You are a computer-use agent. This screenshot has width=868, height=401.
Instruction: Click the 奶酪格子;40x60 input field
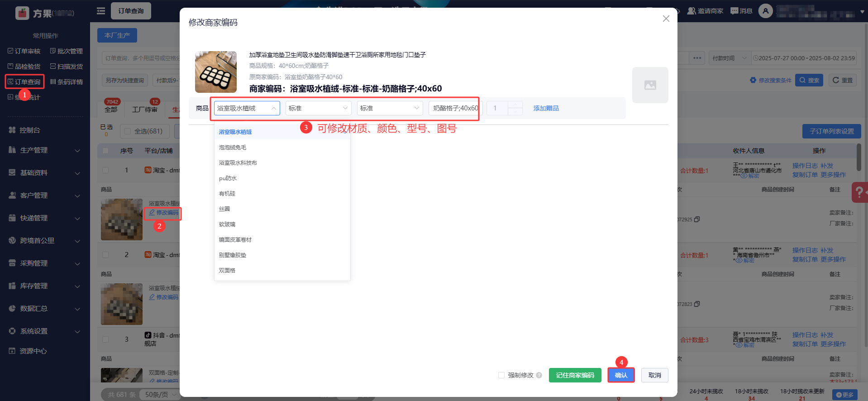tap(455, 108)
